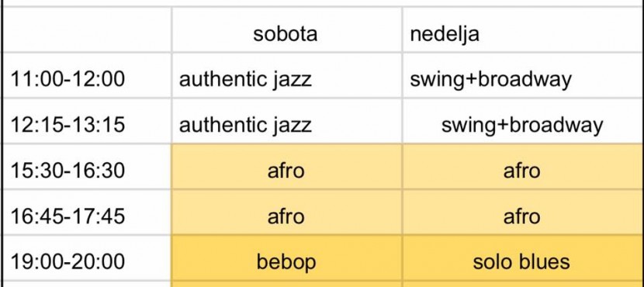Select the nedelja column header cell
This screenshot has height=287, width=644.
[x=523, y=29]
